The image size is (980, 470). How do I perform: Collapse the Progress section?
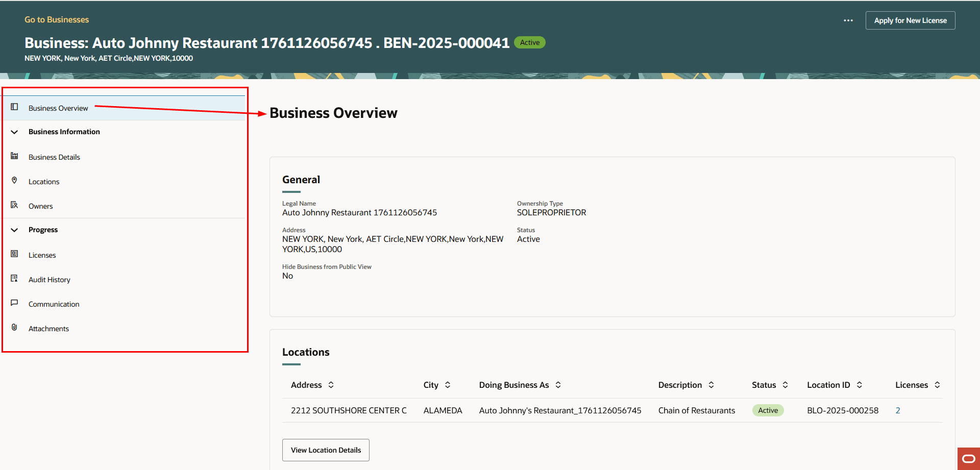tap(14, 230)
